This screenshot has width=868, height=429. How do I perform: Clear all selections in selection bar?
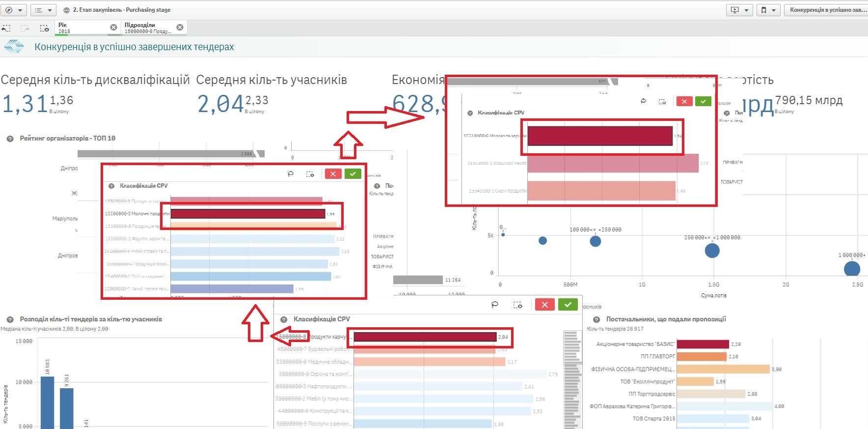(44, 28)
